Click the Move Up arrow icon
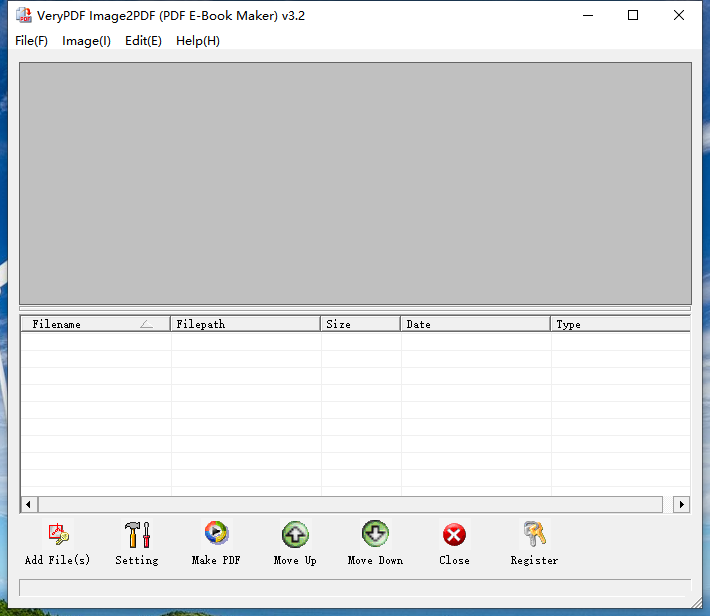The width and height of the screenshot is (710, 616). (295, 534)
